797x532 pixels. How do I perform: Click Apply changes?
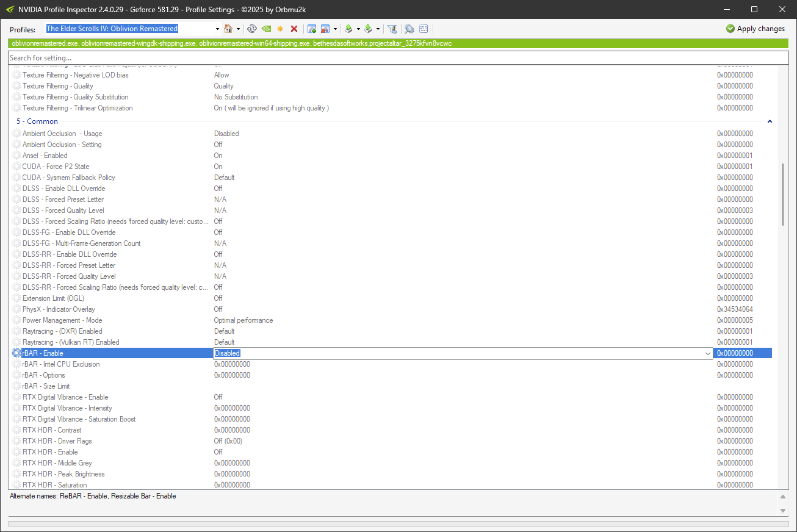pyautogui.click(x=756, y=29)
